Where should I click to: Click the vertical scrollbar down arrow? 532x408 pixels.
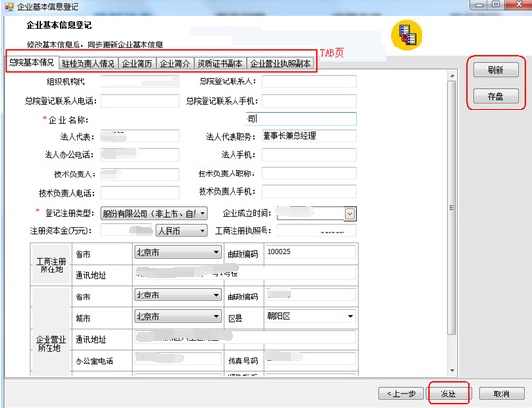point(452,370)
